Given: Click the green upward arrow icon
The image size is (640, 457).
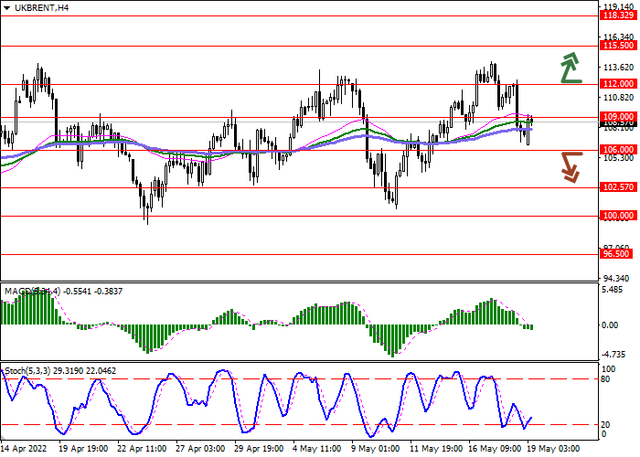Looking at the screenshot, I should point(571,67).
